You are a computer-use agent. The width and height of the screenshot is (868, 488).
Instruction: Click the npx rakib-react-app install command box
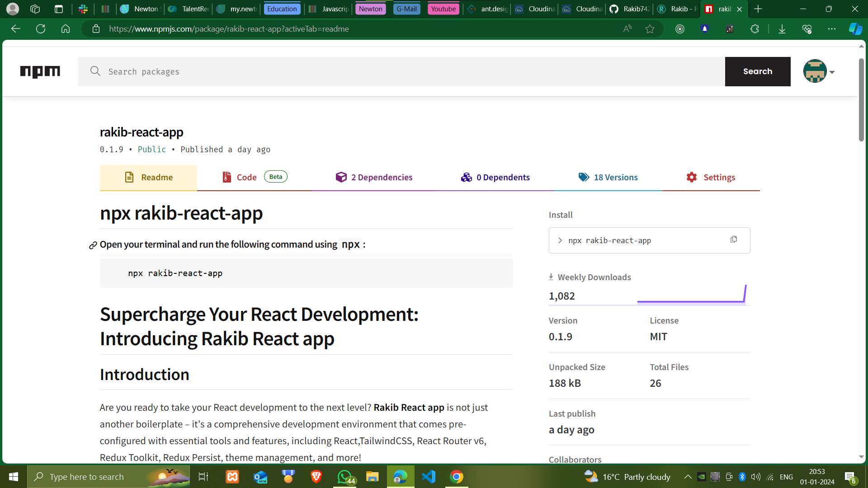click(649, 240)
